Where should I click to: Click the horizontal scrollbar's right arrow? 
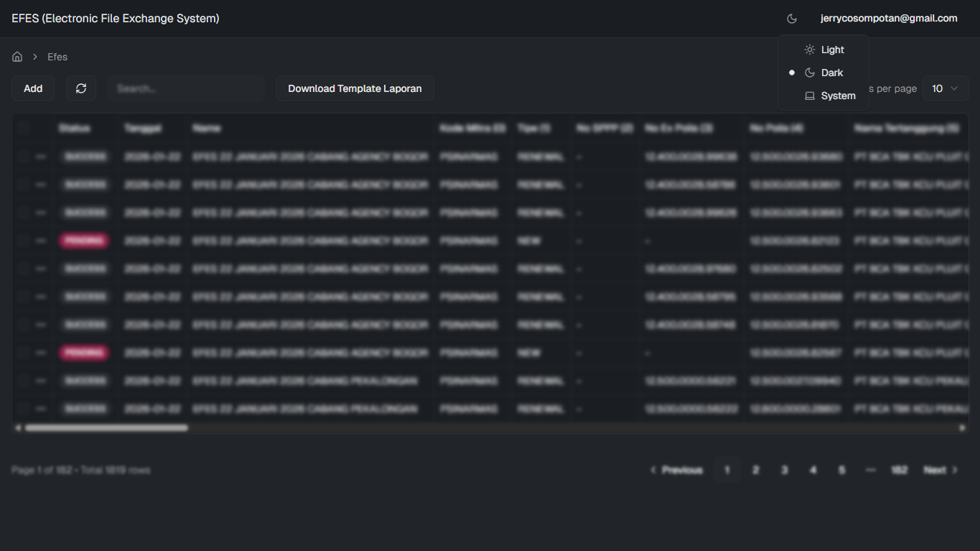click(x=962, y=428)
